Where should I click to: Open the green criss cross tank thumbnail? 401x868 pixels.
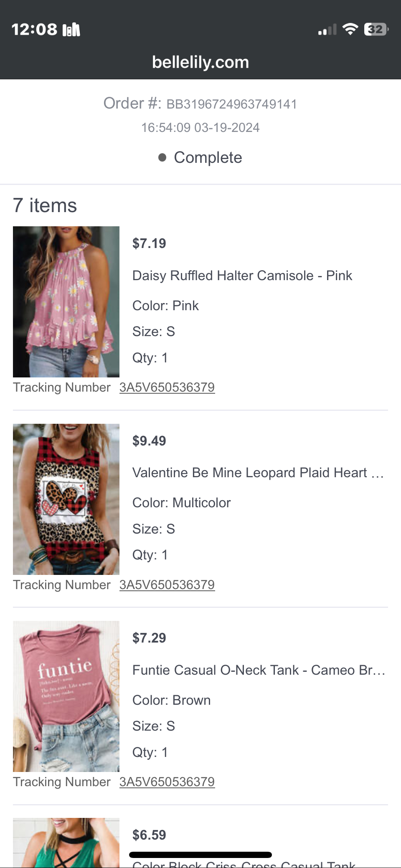pyautogui.click(x=66, y=843)
